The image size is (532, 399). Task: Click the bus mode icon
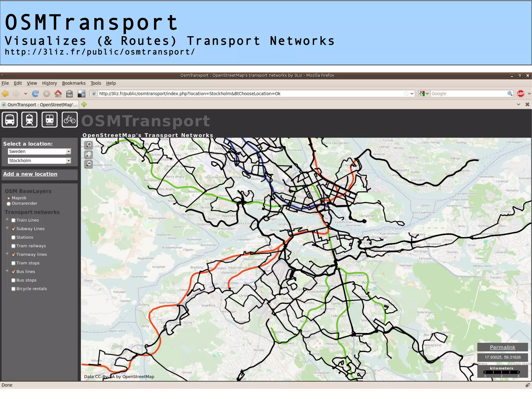pos(10,120)
